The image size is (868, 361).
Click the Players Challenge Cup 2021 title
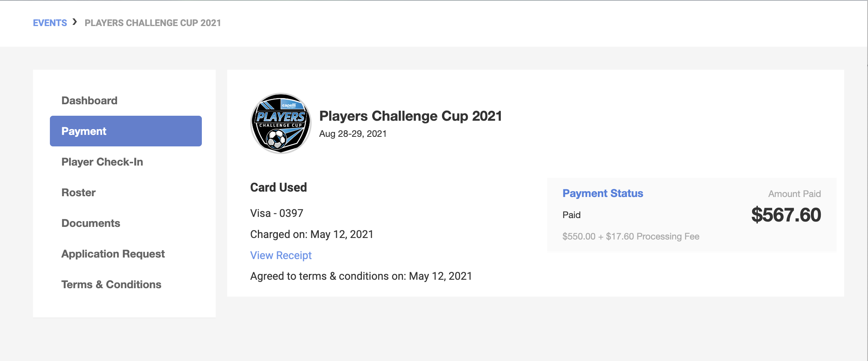tap(411, 116)
